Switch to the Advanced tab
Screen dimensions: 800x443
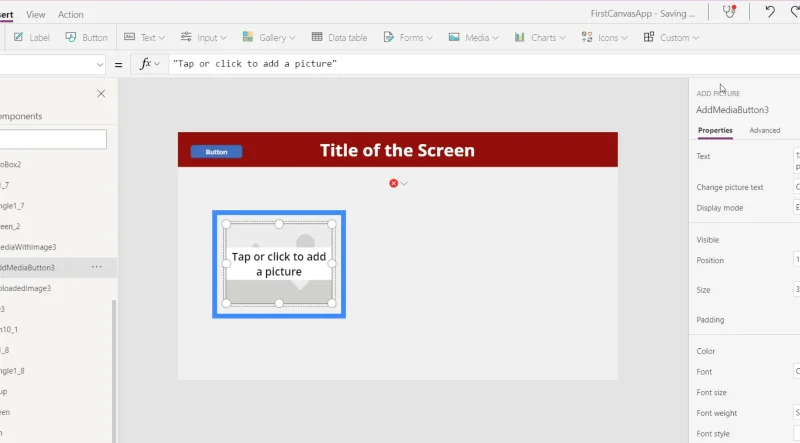(x=764, y=130)
